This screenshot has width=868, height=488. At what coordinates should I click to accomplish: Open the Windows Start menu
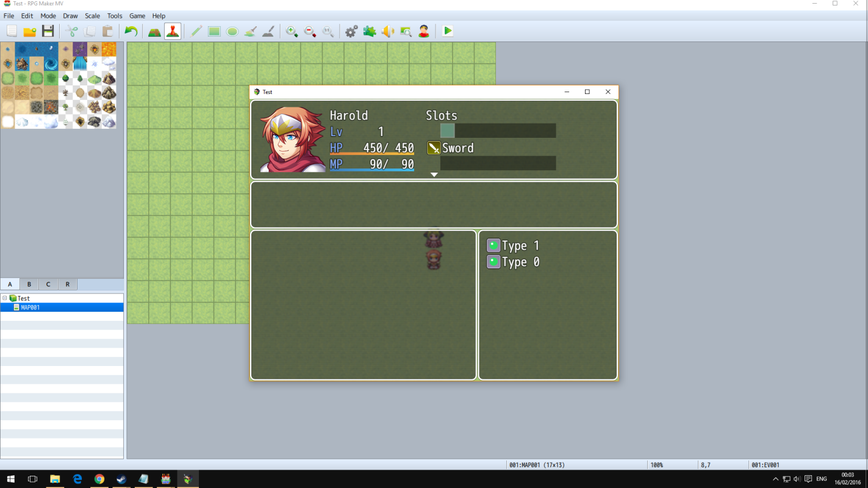pos(10,479)
